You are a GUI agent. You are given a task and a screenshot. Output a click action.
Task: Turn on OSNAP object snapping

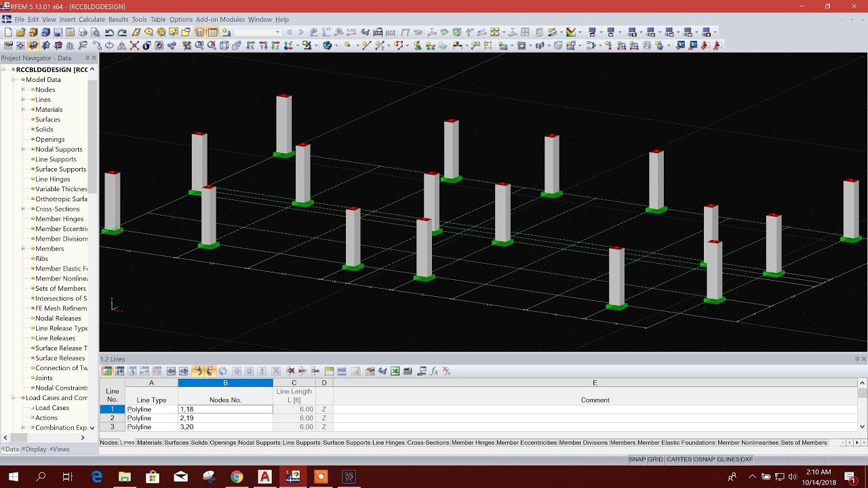click(703, 459)
